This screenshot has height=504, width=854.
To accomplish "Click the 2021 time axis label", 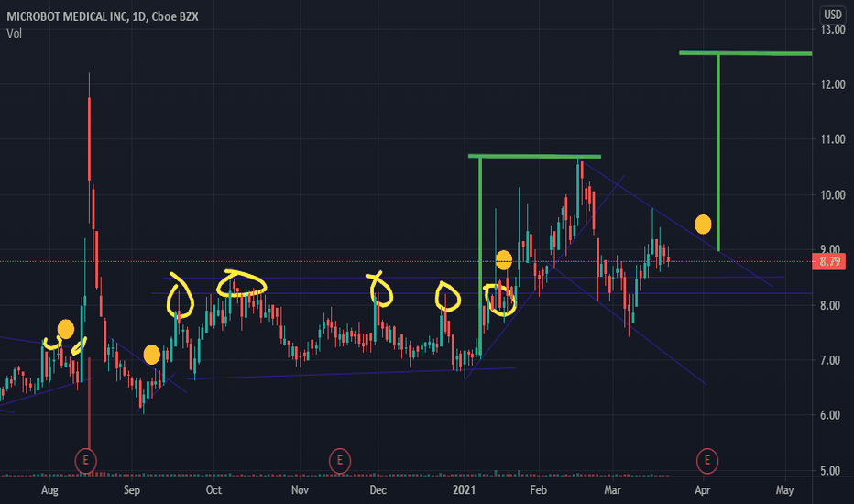I will click(x=464, y=490).
